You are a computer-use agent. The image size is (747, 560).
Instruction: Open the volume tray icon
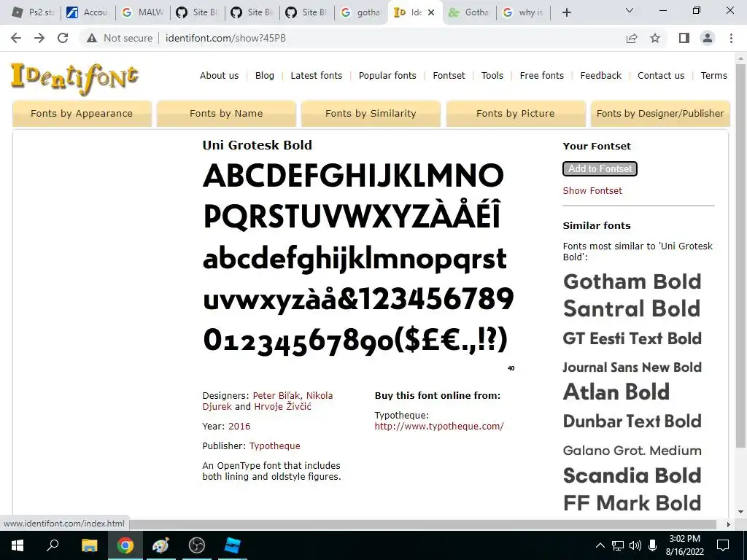point(635,545)
